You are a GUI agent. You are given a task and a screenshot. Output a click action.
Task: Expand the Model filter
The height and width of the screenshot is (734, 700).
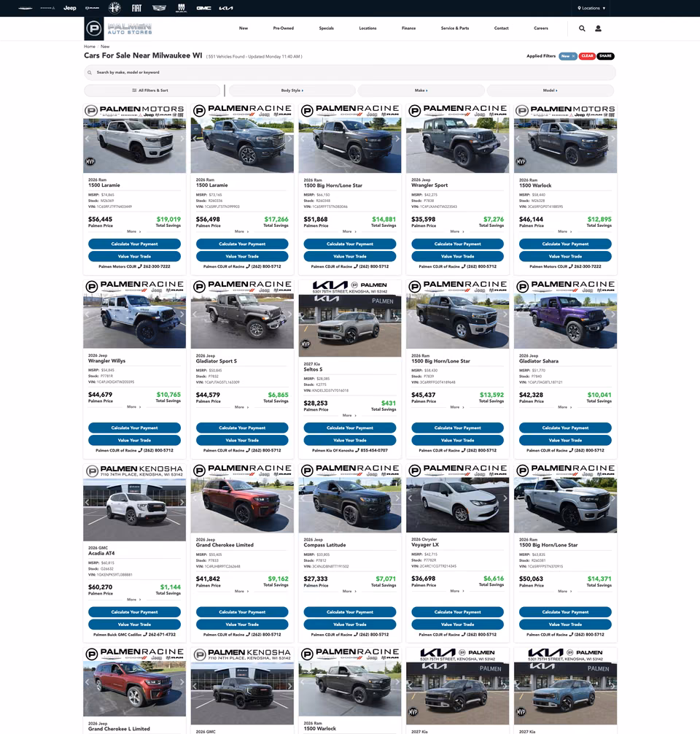pos(551,90)
